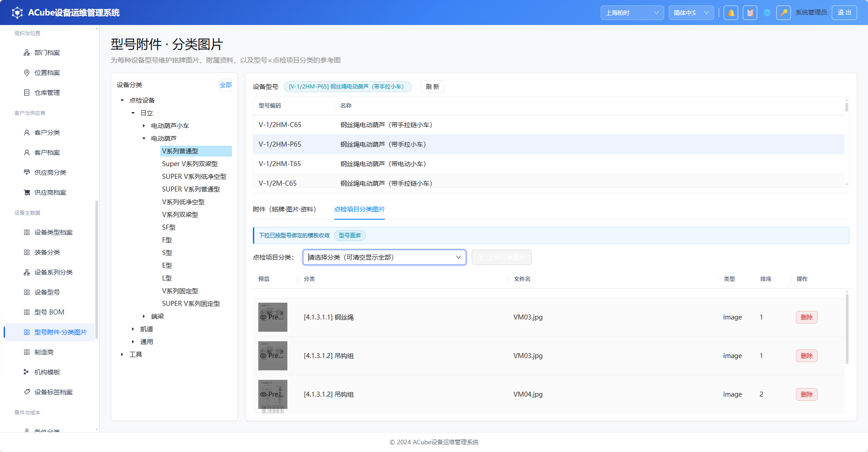Expand the 凯道 tree node
The width and height of the screenshot is (868, 452).
pyautogui.click(x=133, y=329)
